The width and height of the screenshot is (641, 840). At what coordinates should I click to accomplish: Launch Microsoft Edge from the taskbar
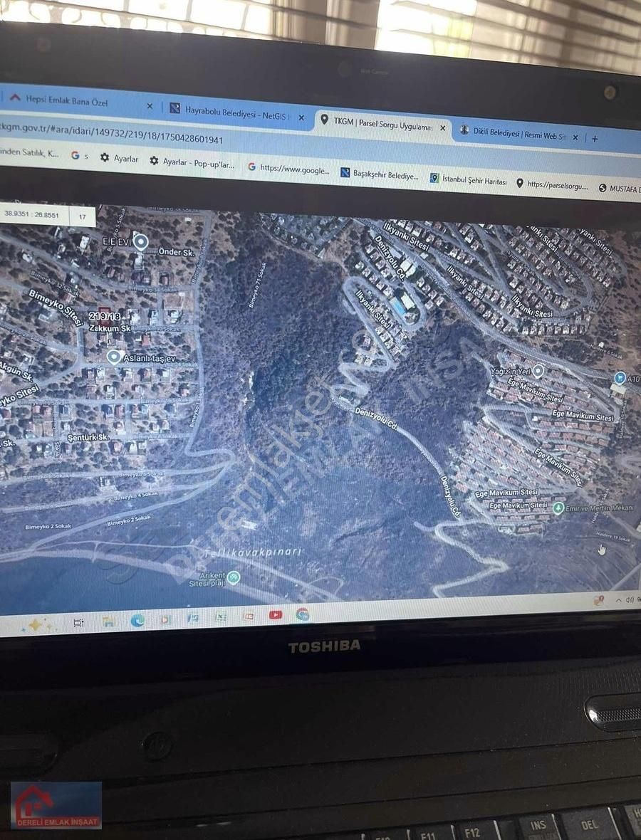137,620
